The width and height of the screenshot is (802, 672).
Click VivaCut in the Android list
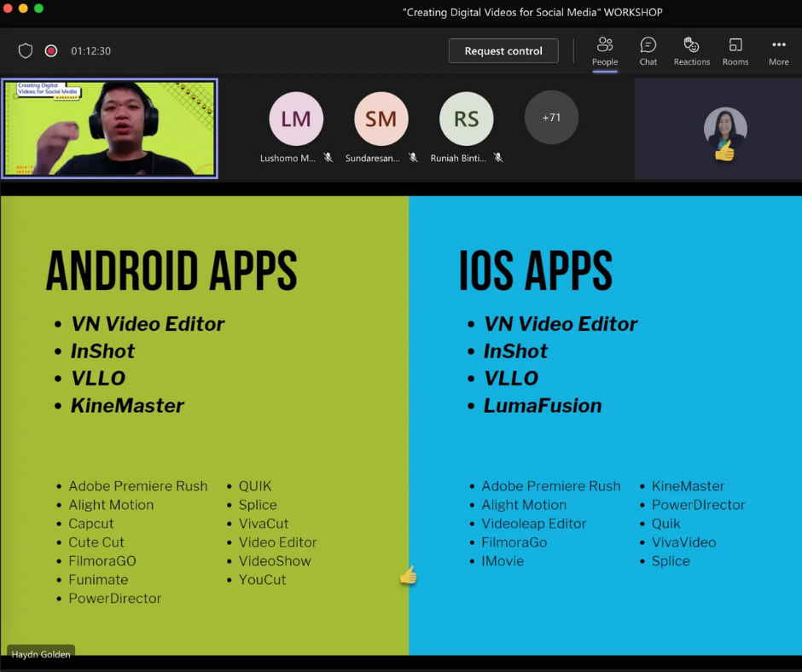[x=264, y=524]
